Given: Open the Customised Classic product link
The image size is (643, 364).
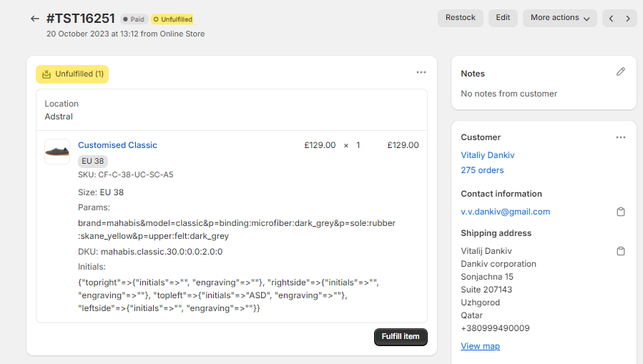Looking at the screenshot, I should pyautogui.click(x=117, y=145).
